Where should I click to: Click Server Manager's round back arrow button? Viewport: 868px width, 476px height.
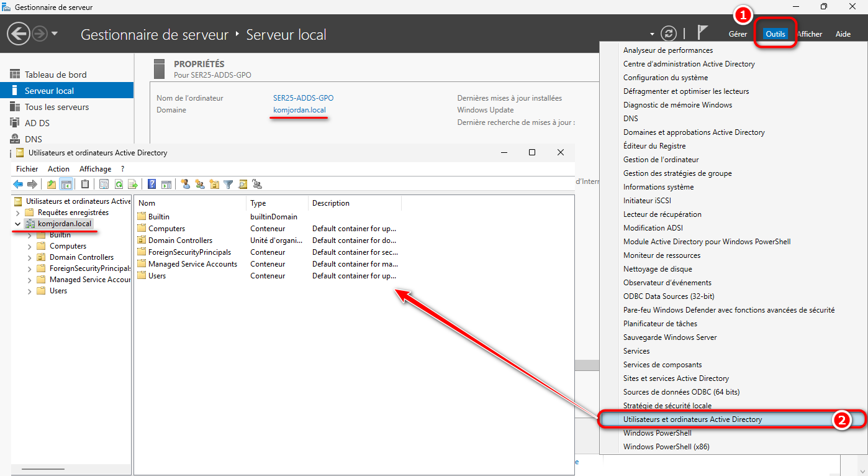pyautogui.click(x=19, y=34)
